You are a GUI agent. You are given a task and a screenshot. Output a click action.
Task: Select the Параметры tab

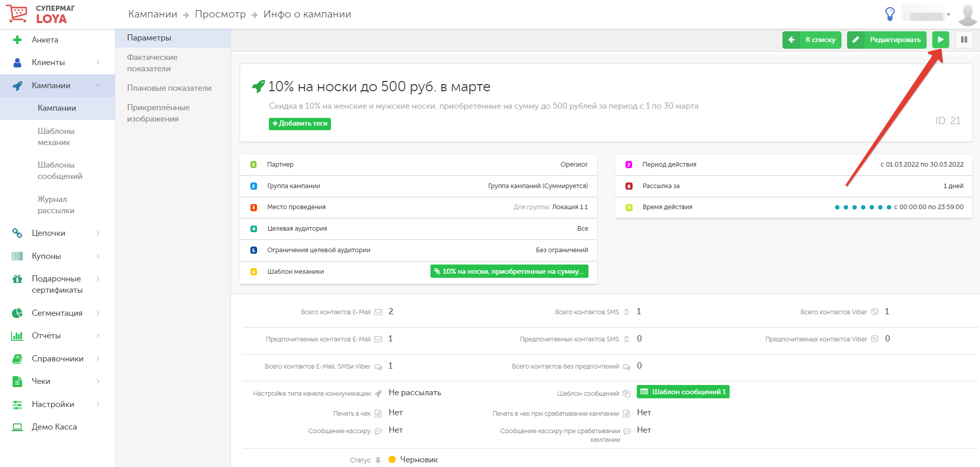[173, 38]
